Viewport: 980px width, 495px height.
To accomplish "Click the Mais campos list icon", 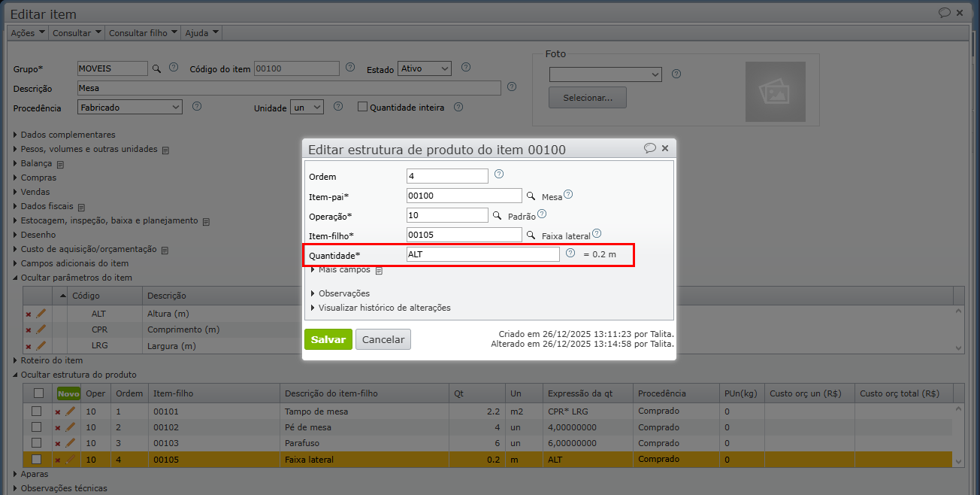I will tap(380, 270).
